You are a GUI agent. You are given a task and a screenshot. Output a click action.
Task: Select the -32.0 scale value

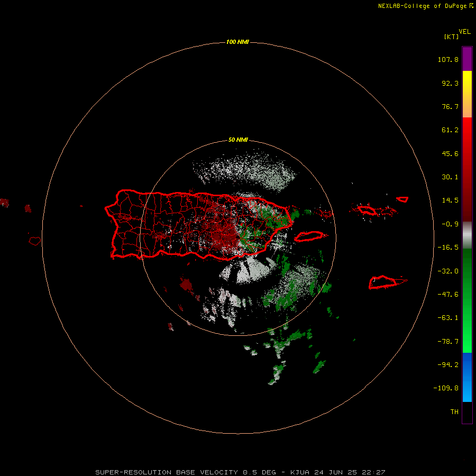pyautogui.click(x=448, y=271)
